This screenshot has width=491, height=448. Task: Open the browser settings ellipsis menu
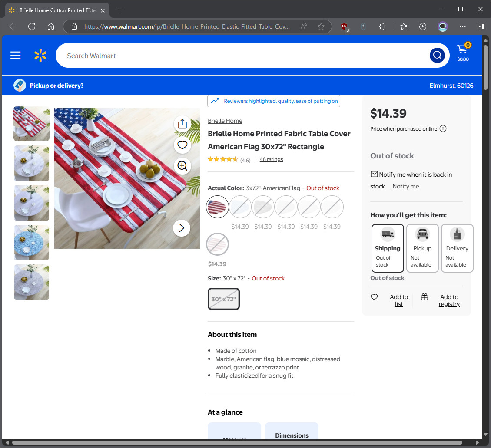[462, 26]
